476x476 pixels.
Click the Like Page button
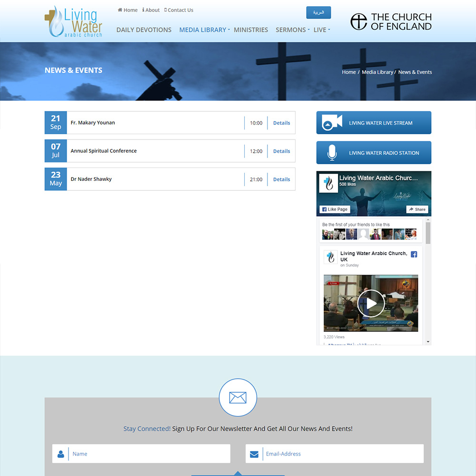[x=335, y=209]
